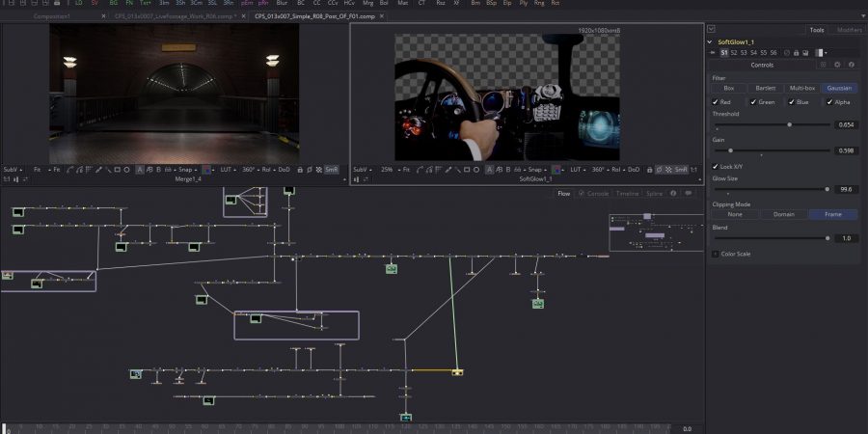The height and width of the screenshot is (434, 868).
Task: Select the Bartlett filter button
Action: pos(766,88)
